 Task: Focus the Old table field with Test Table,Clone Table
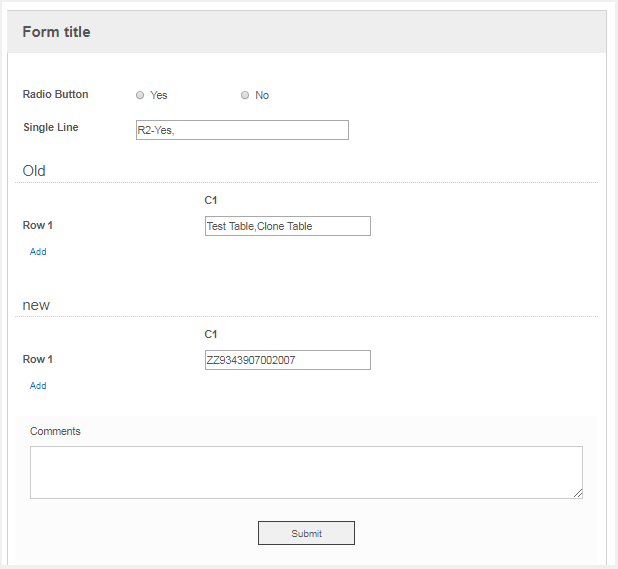tap(288, 226)
